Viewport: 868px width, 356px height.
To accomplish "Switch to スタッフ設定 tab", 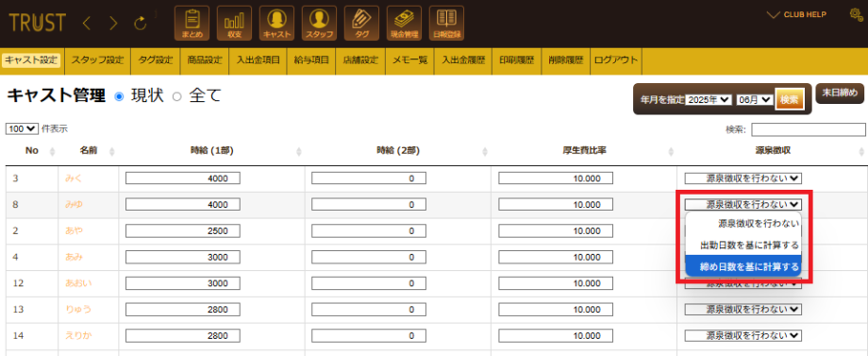I will pos(97,60).
